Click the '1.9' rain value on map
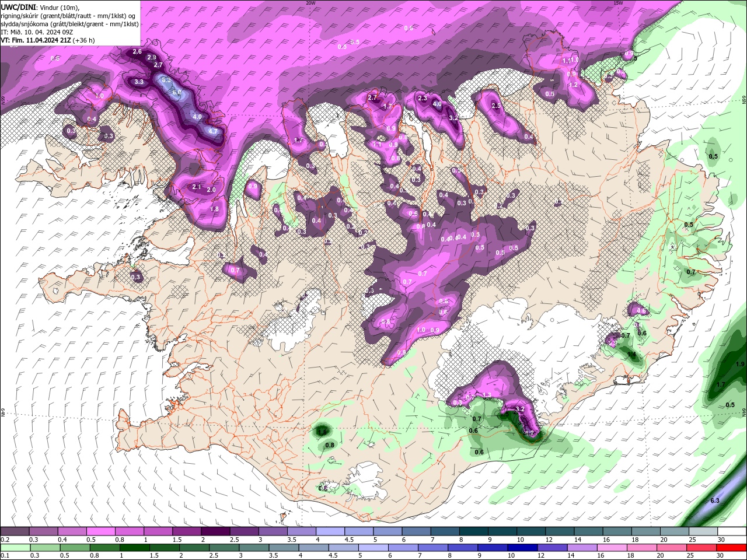747x560 pixels. (x=740, y=364)
